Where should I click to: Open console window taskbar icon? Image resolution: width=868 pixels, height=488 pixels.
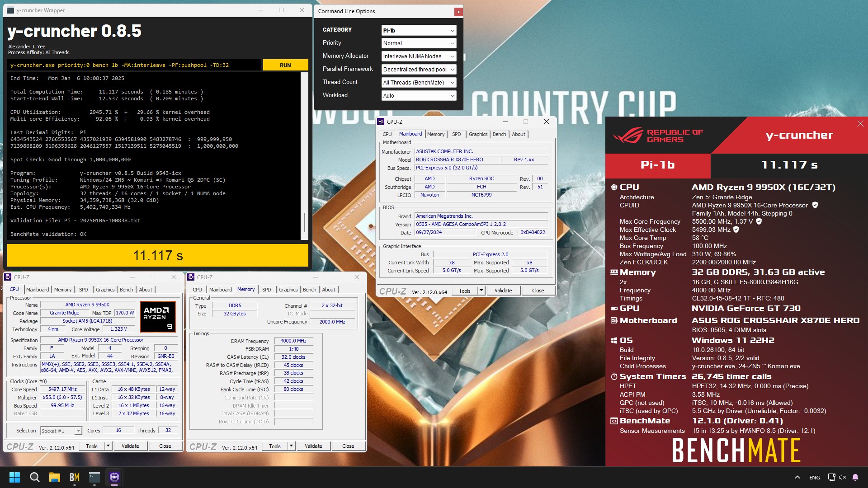point(94,477)
